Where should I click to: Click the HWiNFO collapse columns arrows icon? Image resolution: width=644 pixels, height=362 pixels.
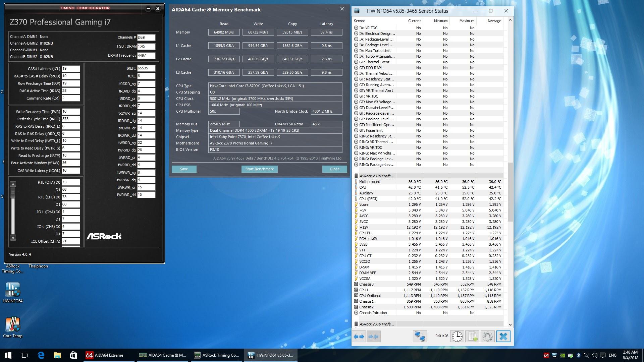click(x=373, y=336)
